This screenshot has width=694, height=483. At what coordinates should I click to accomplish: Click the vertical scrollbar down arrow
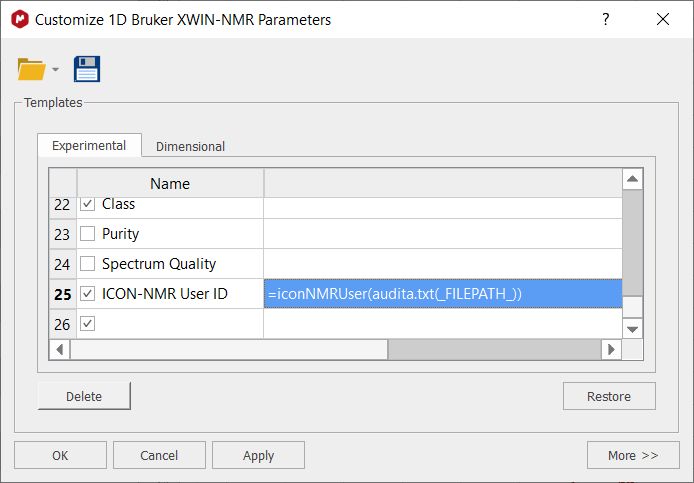click(632, 329)
